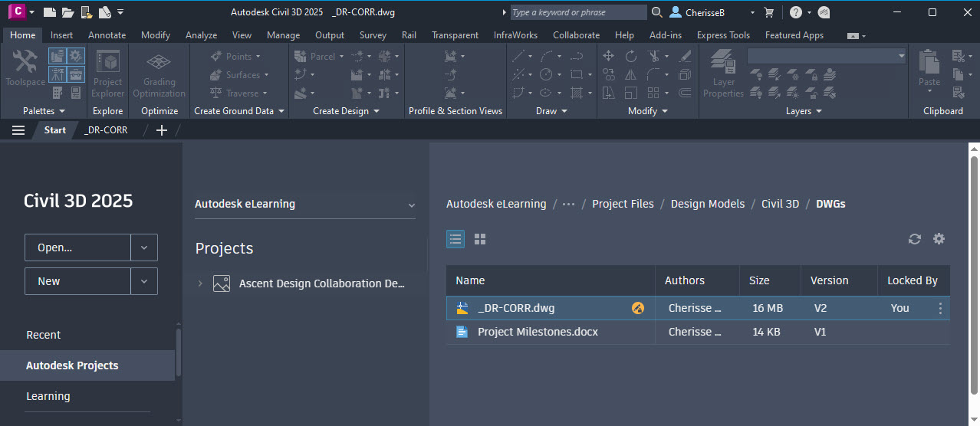Image resolution: width=980 pixels, height=426 pixels.
Task: Select Autodesk Projects in the sidebar
Action: [x=87, y=365]
